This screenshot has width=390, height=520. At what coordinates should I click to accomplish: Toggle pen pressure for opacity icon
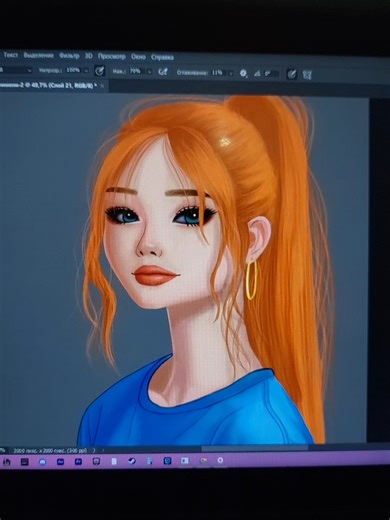tap(99, 71)
